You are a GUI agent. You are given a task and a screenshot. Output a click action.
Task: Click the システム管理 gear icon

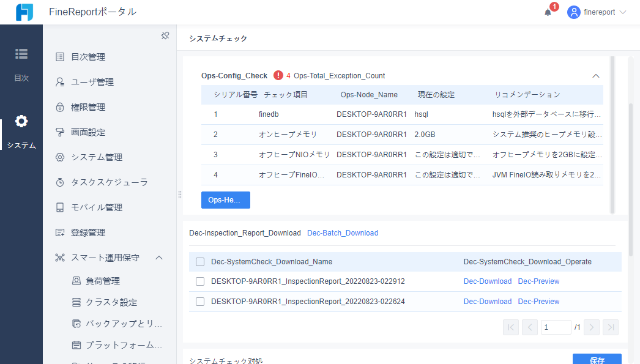pyautogui.click(x=60, y=157)
